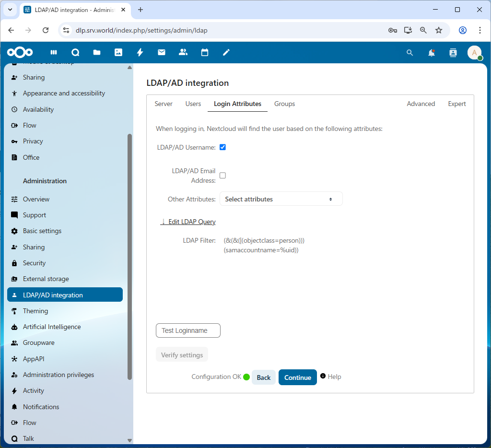Open the Files folder icon
Viewport: 491px width, 448px height.
pos(97,52)
